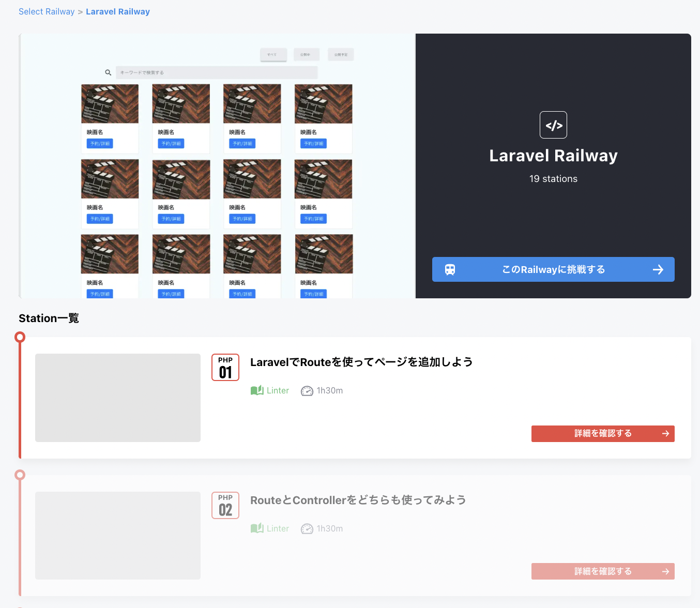Viewport: 700px width, 608px height.
Task: Open the Select Railway breadcrumb link
Action: [47, 11]
